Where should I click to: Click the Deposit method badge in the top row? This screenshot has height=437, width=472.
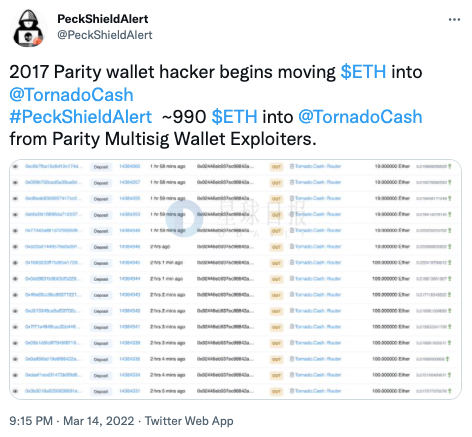[x=101, y=167]
